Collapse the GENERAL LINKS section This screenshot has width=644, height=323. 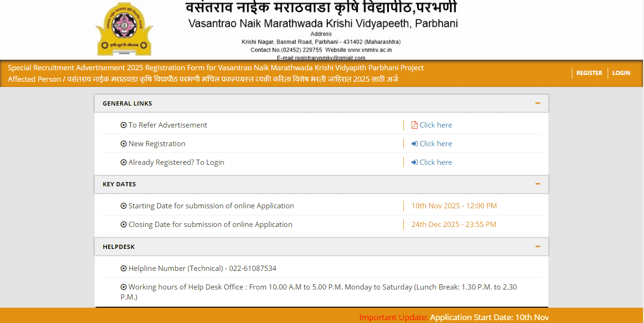click(538, 103)
